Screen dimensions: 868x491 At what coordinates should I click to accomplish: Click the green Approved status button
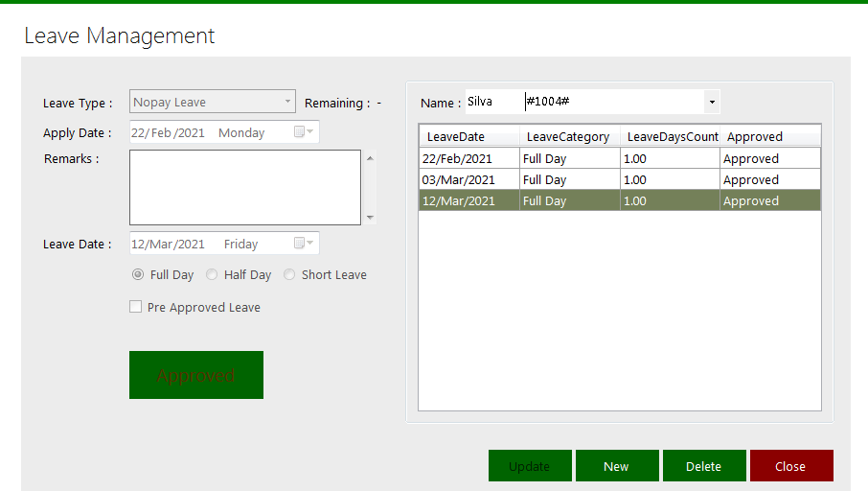coord(196,375)
